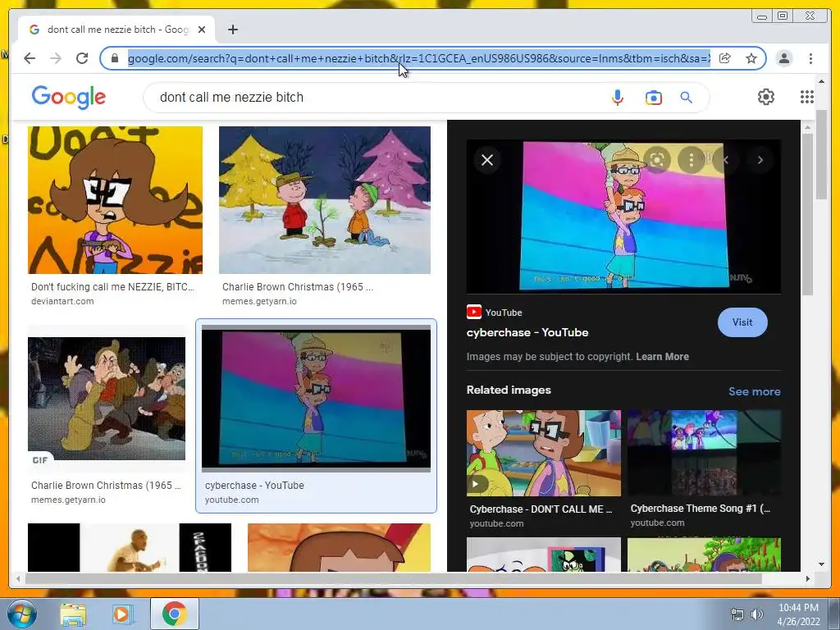Image resolution: width=840 pixels, height=630 pixels.
Task: Open the preview image three-dot options
Action: [x=691, y=160]
